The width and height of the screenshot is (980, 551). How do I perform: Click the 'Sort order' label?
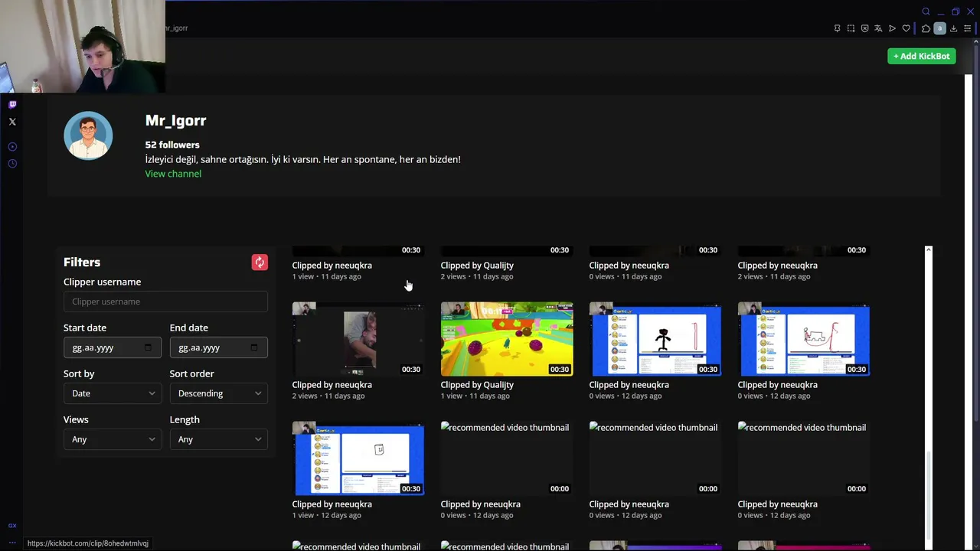click(191, 373)
